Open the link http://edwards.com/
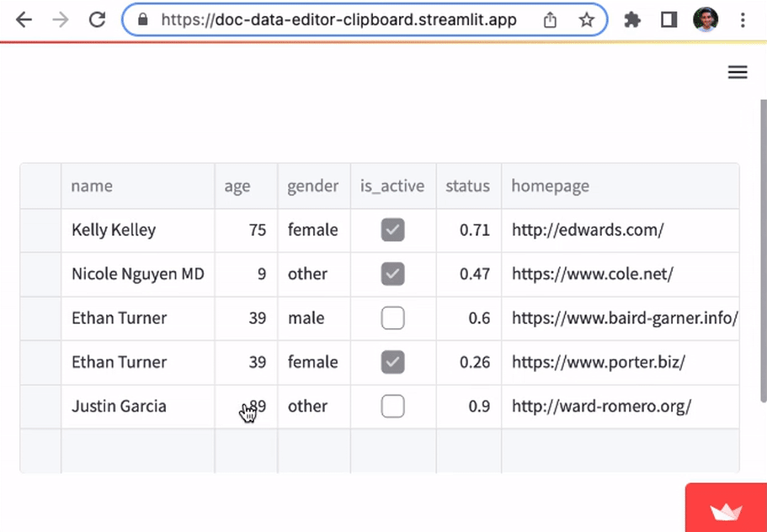 (587, 230)
